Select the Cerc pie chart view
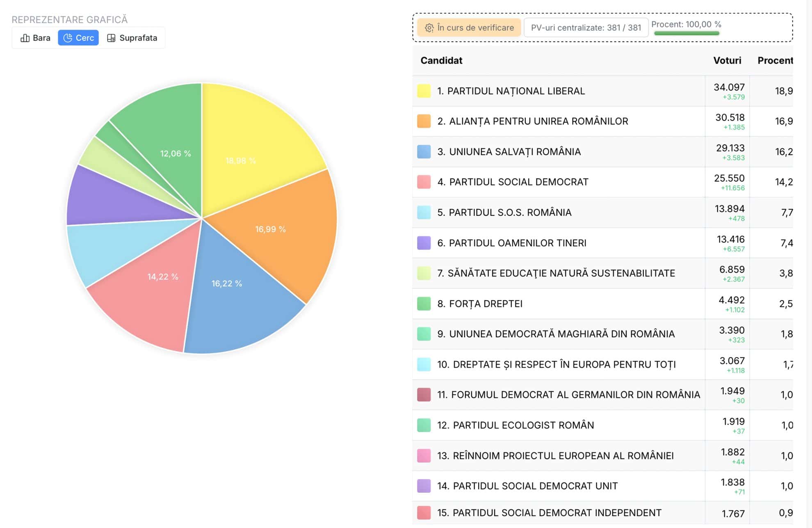The height and width of the screenshot is (528, 812). (78, 38)
